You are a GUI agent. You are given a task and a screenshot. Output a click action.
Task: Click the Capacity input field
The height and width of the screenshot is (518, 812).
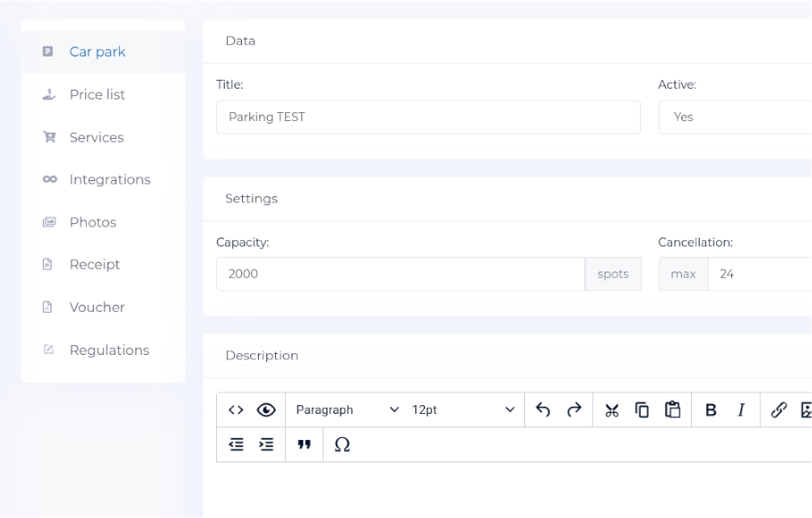[x=400, y=274]
